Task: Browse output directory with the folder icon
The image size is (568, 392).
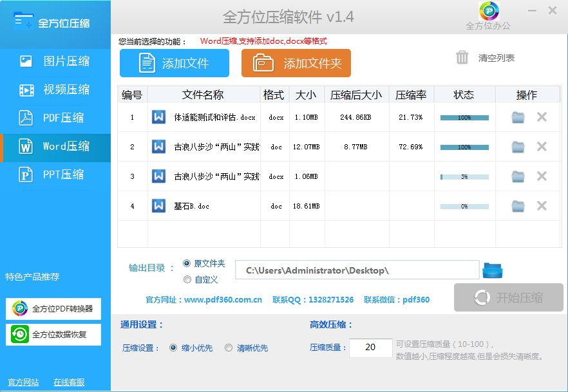Action: (x=492, y=270)
